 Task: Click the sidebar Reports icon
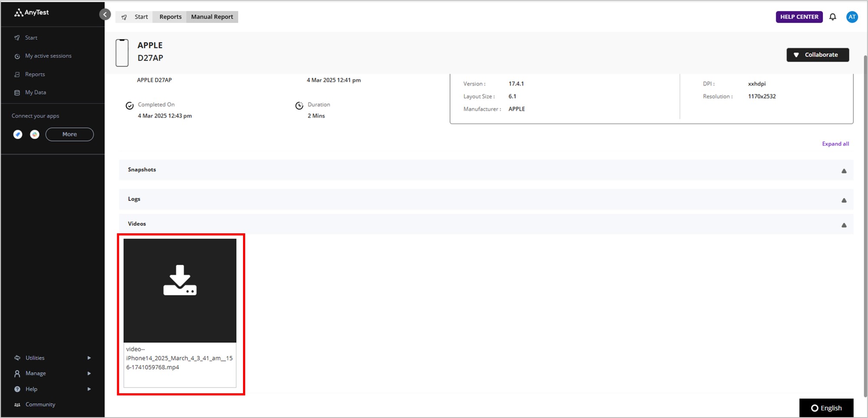click(x=17, y=74)
